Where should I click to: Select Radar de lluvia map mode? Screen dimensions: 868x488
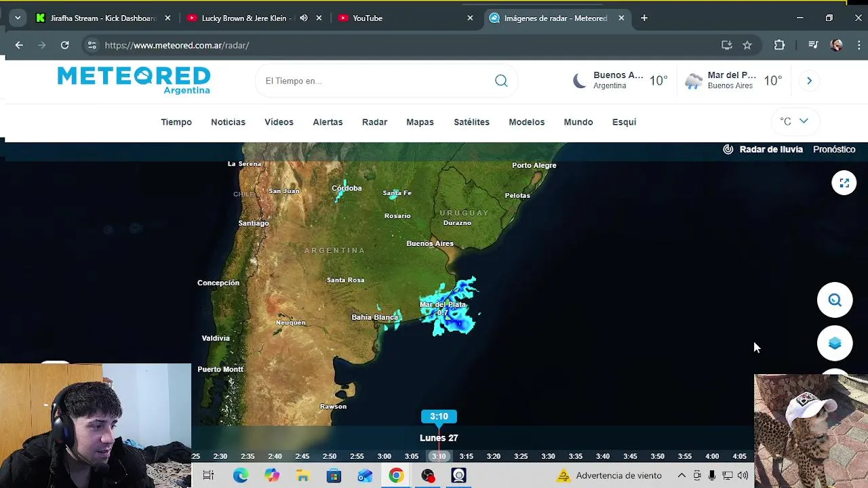tap(771, 149)
